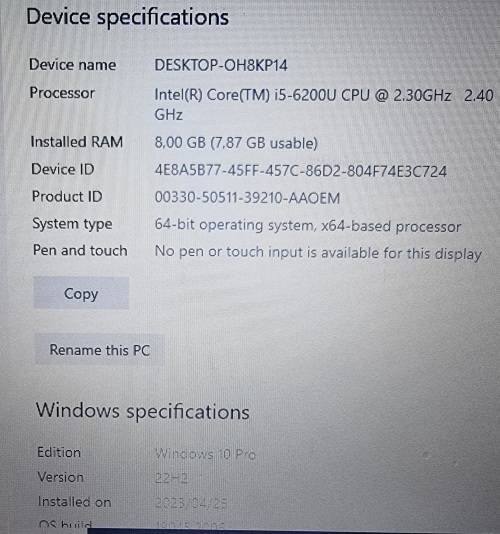500x534 pixels.
Task: Click the Version value 22H2
Action: (x=171, y=478)
